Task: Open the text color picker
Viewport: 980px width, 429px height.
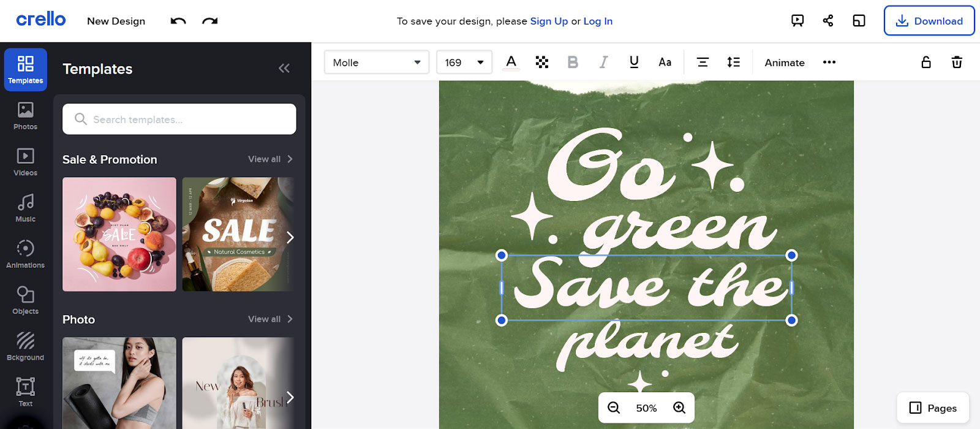Action: pos(511,62)
